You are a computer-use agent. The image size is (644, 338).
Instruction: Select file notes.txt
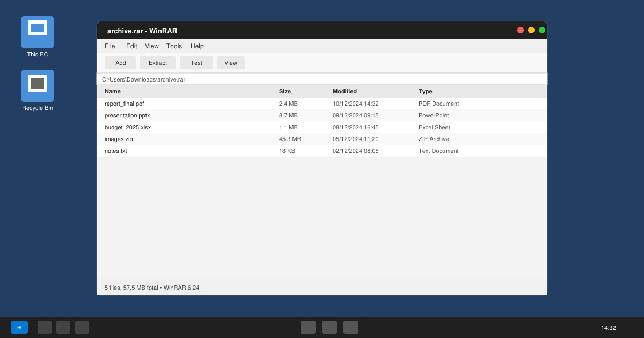322,151
